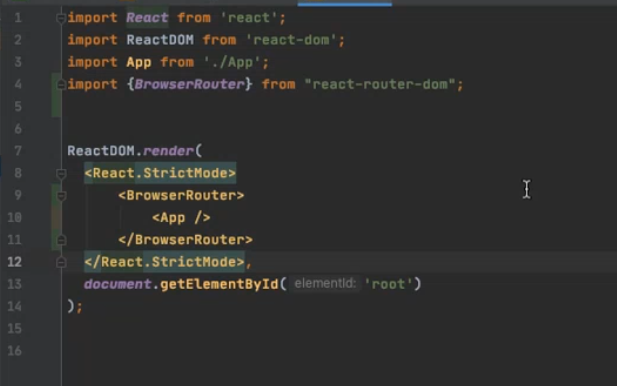Fold the React.StrictMode opening tag at line 8
The image size is (617, 386).
point(61,173)
